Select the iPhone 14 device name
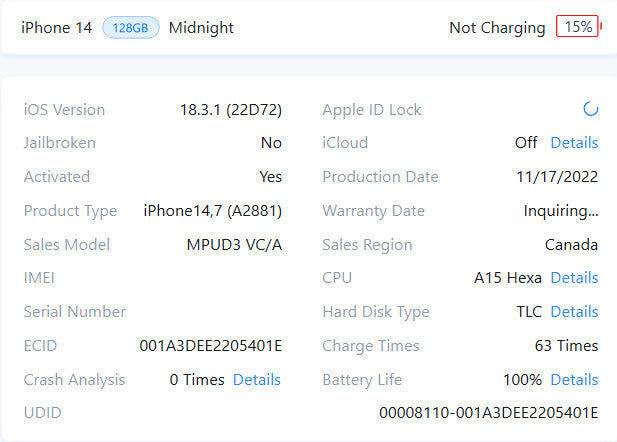Viewport: 617px width, 442px height. tap(56, 28)
